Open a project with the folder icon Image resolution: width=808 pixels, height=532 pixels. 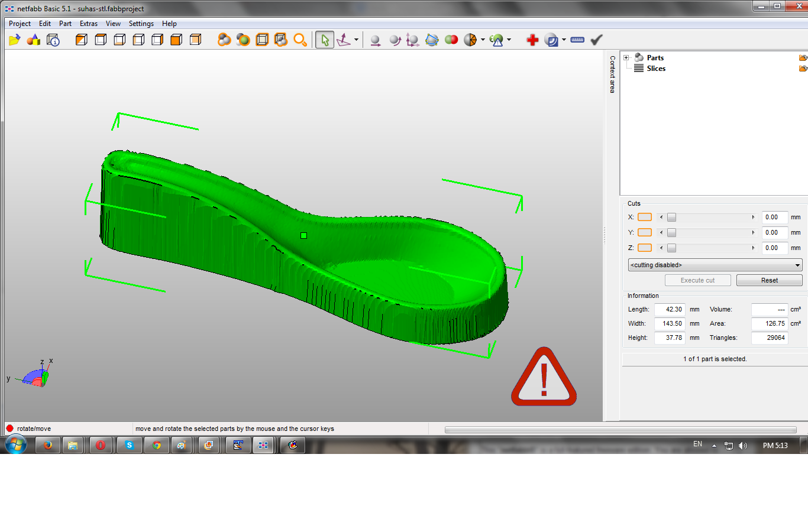[x=15, y=40]
